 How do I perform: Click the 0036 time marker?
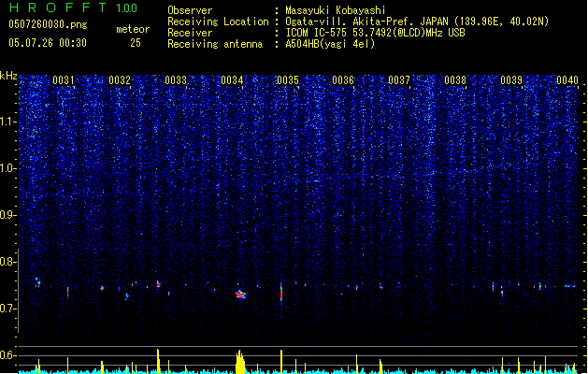343,80
